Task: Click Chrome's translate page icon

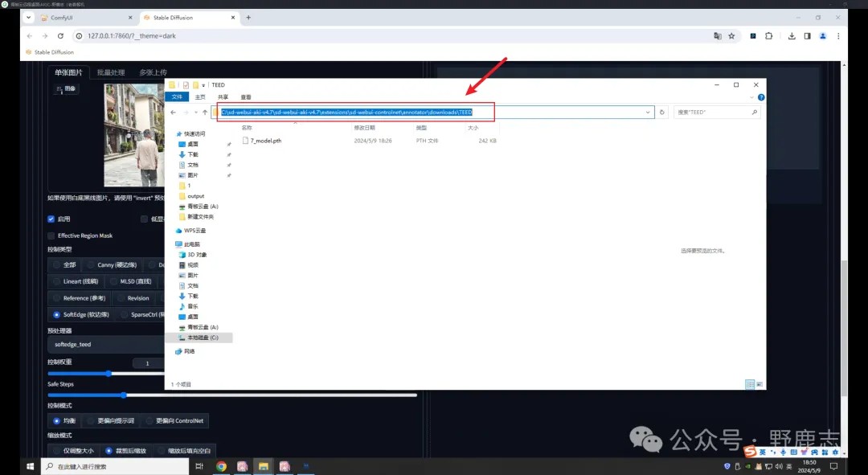Action: point(718,36)
